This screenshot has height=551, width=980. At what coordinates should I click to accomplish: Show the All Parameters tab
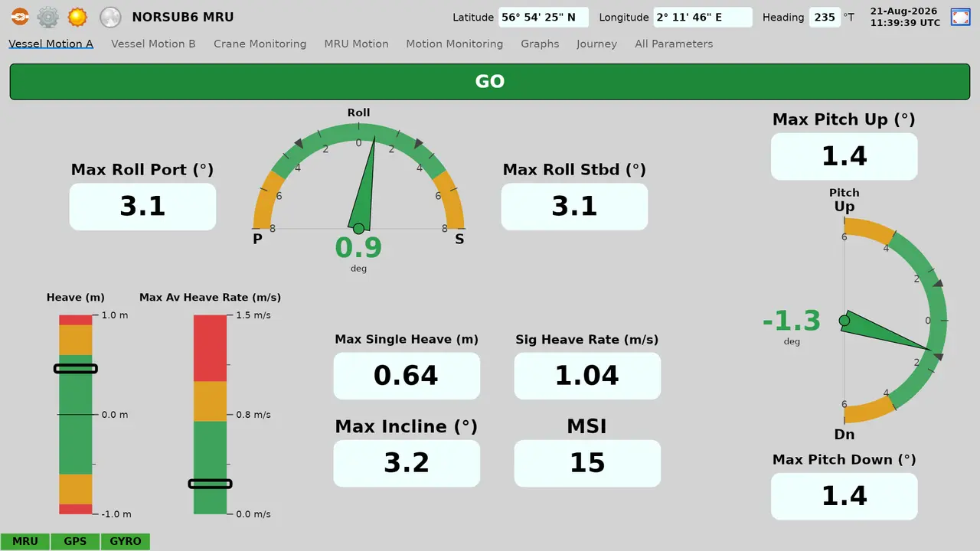click(x=674, y=44)
